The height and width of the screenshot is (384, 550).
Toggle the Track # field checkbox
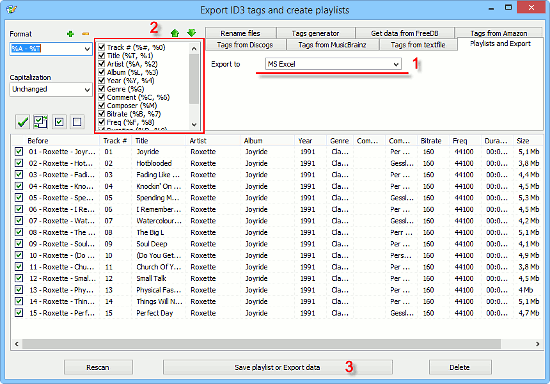102,47
